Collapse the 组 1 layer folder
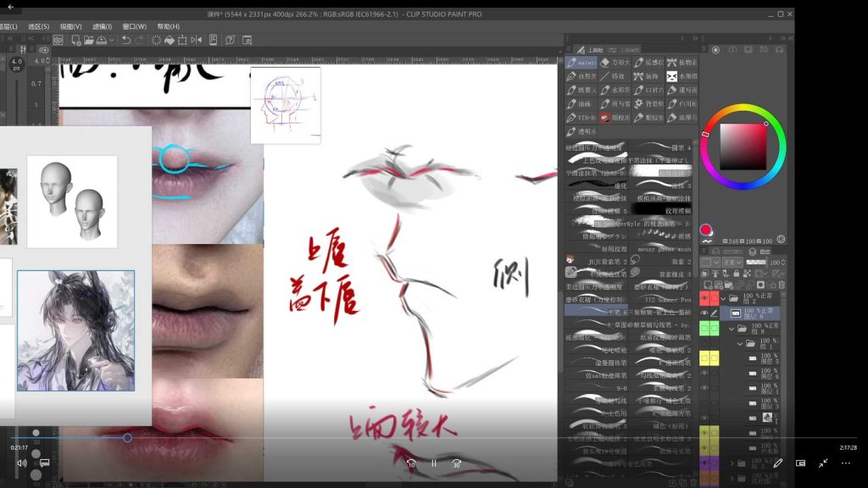The height and width of the screenshot is (488, 868). point(740,344)
